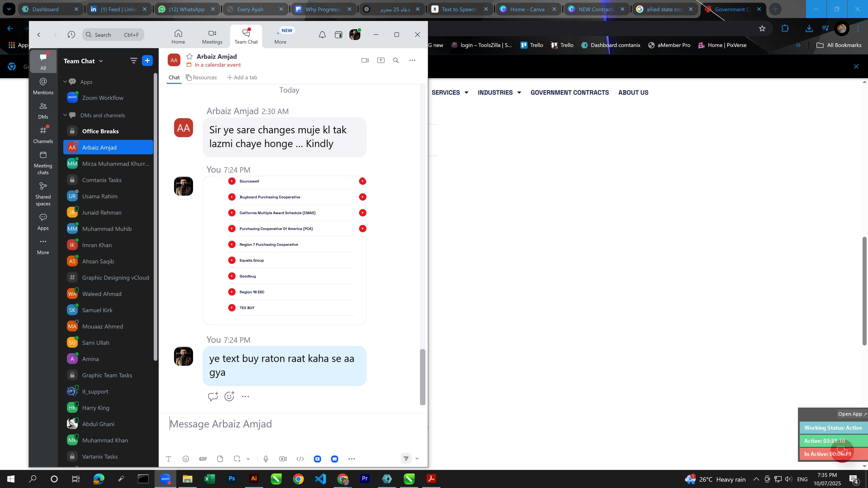This screenshot has height=488, width=868.
Task: Open the GIF picker
Action: pyautogui.click(x=203, y=459)
